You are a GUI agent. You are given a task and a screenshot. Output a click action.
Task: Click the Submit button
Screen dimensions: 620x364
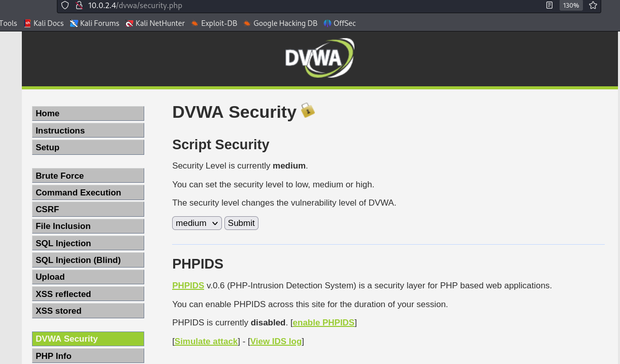[x=241, y=223]
